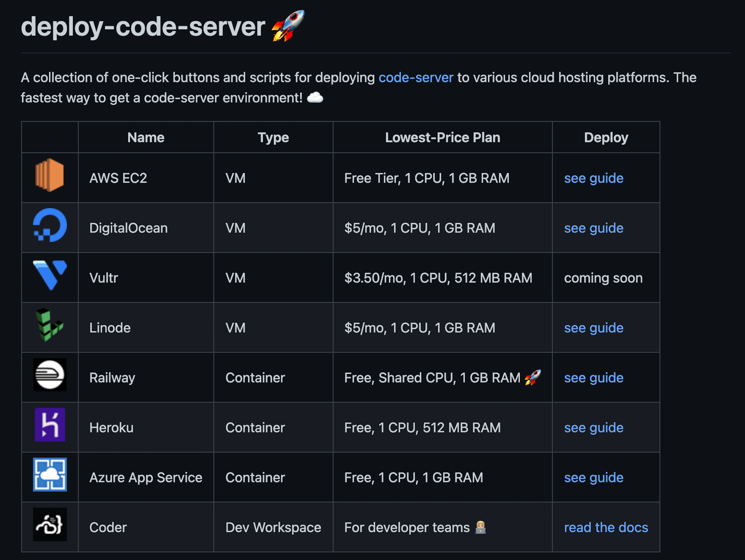Click the rocket emoji in the page title

tap(288, 26)
